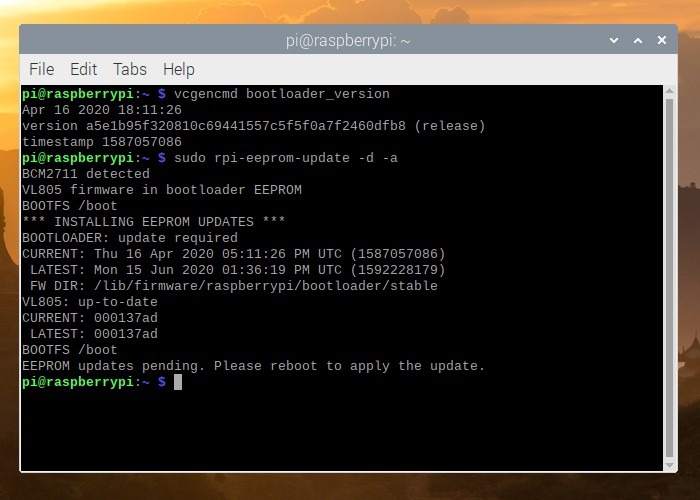The image size is (700, 500).
Task: Click the scrollbar down arrow
Action: tap(669, 465)
